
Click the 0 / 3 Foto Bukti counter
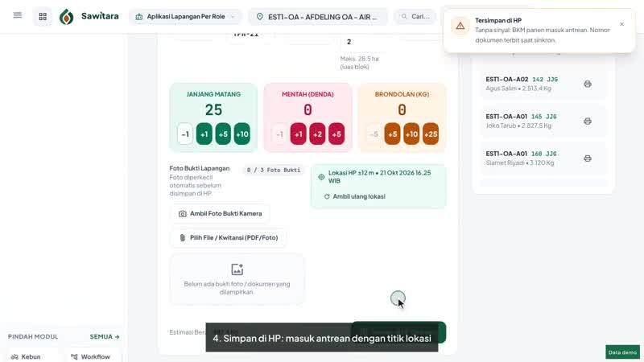274,170
